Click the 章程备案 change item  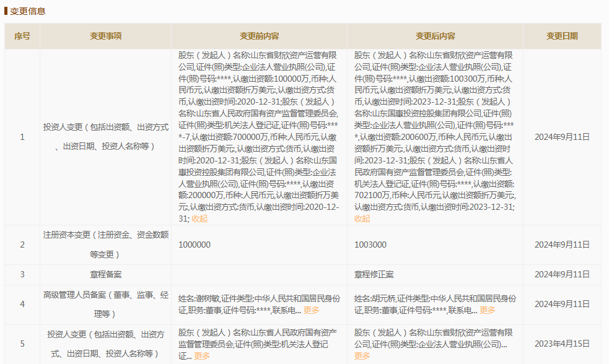105,274
